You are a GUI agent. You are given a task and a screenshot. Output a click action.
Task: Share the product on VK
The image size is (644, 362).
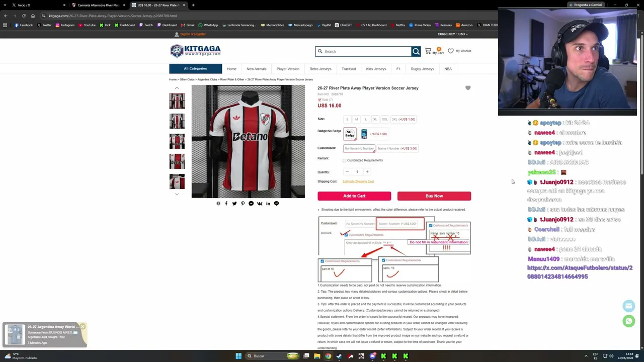pyautogui.click(x=260, y=204)
